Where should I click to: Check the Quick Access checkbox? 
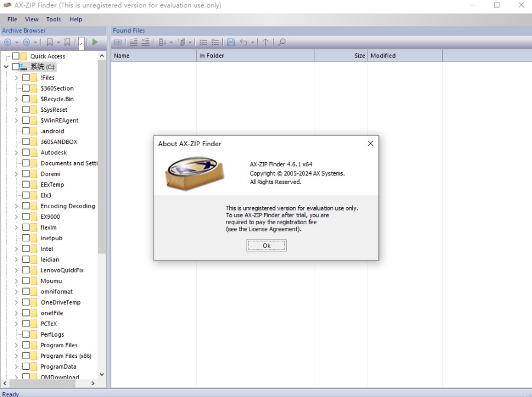(x=15, y=56)
